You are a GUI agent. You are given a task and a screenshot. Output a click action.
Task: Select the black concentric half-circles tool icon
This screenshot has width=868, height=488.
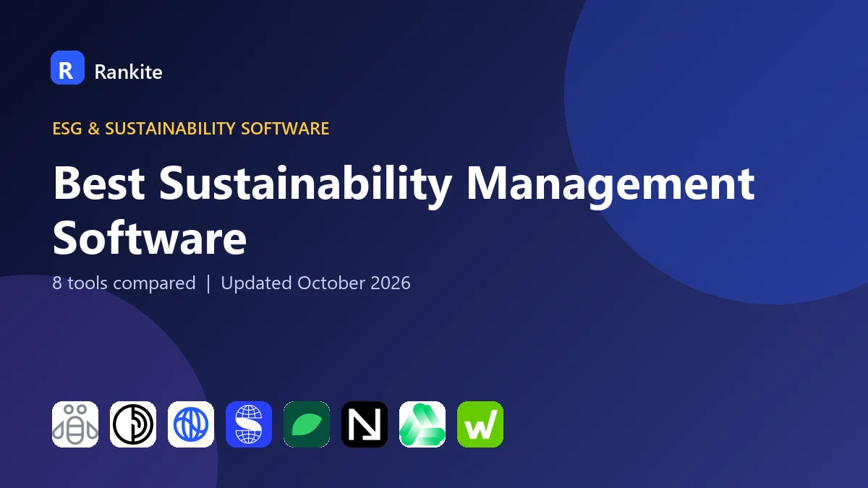point(133,424)
